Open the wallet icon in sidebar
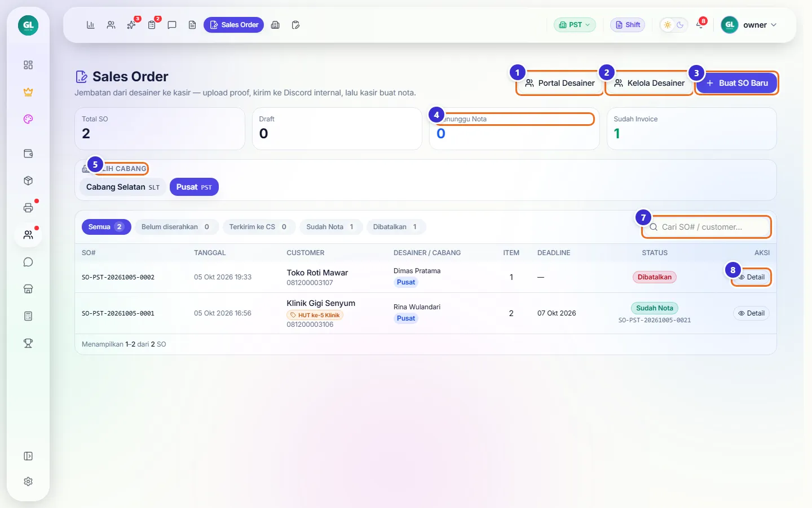 (x=28, y=154)
